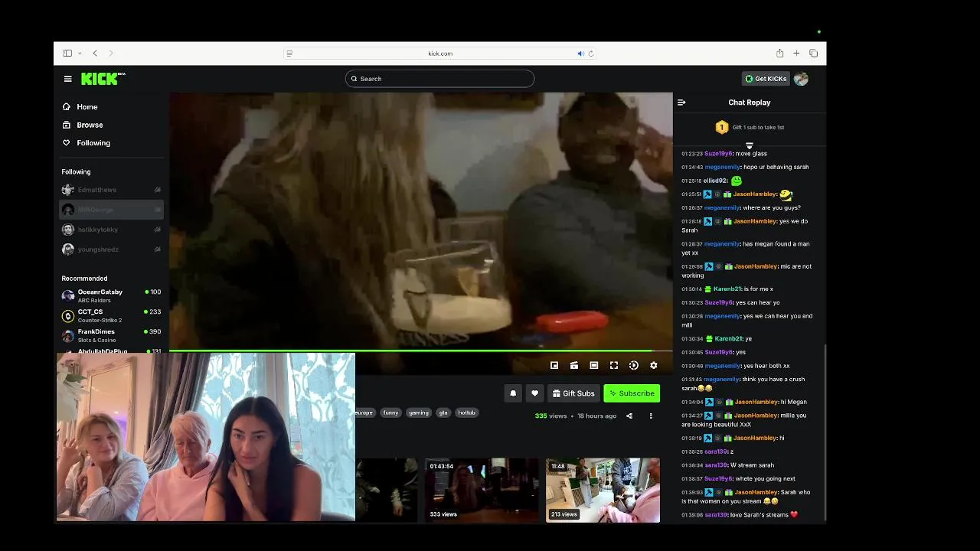Viewport: 980px width, 551px height.
Task: Click the KICK logo
Action: [103, 78]
